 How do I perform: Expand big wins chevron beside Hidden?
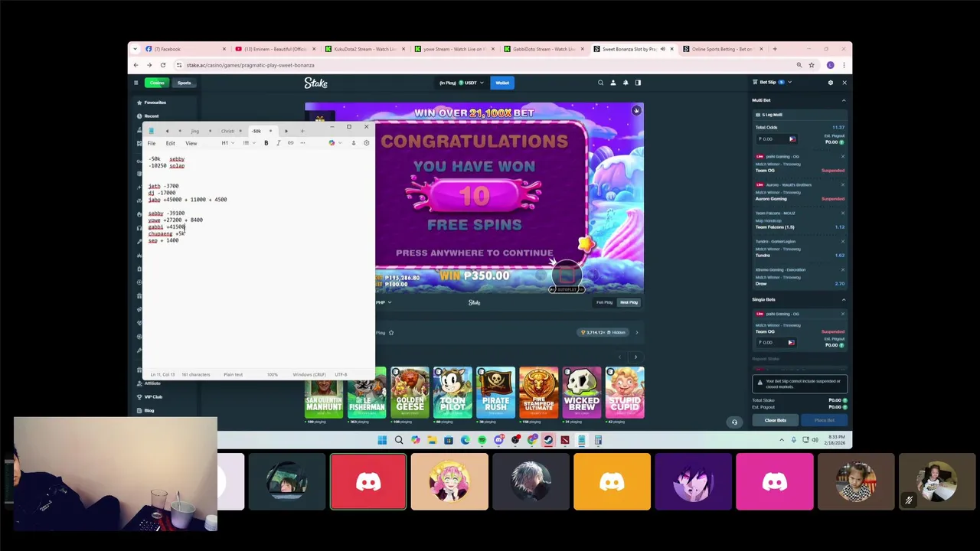click(x=636, y=332)
